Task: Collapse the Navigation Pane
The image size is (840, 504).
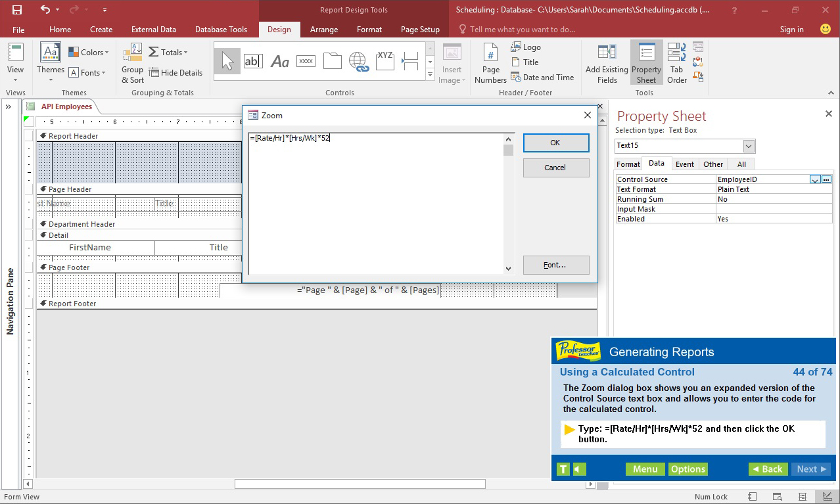Action: [9, 106]
